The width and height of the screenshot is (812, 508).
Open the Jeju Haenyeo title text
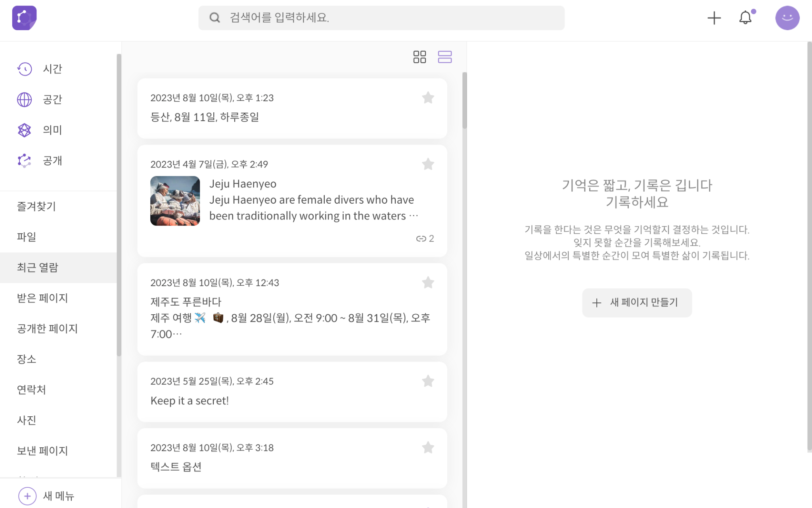pos(243,184)
